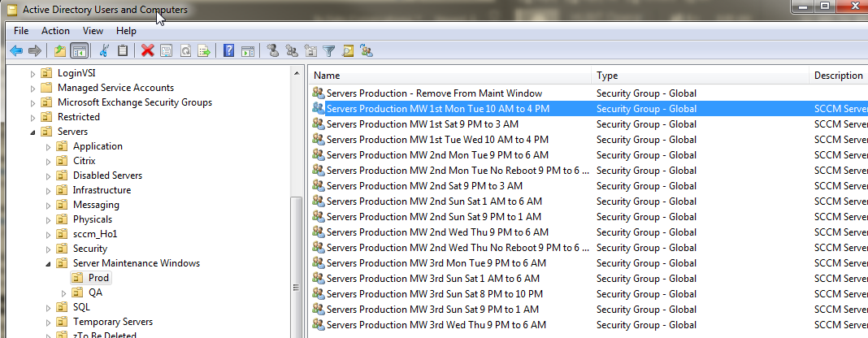868x338 pixels.
Task: Open the Help menu
Action: click(x=126, y=31)
